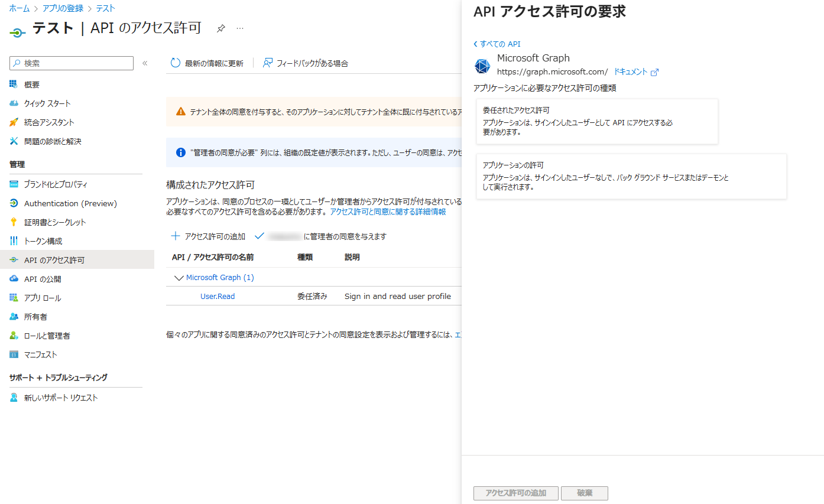Click the フィードバックがある場合 toolbar button

(x=306, y=63)
